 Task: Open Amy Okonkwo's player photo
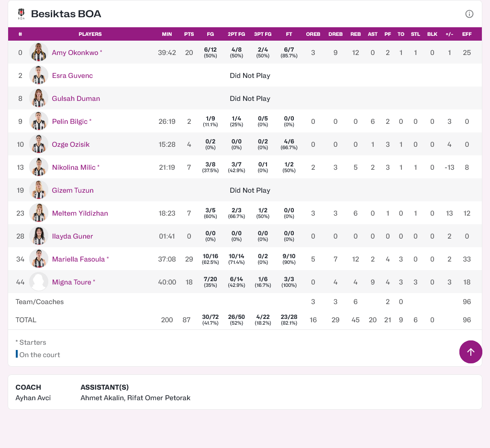(x=39, y=53)
